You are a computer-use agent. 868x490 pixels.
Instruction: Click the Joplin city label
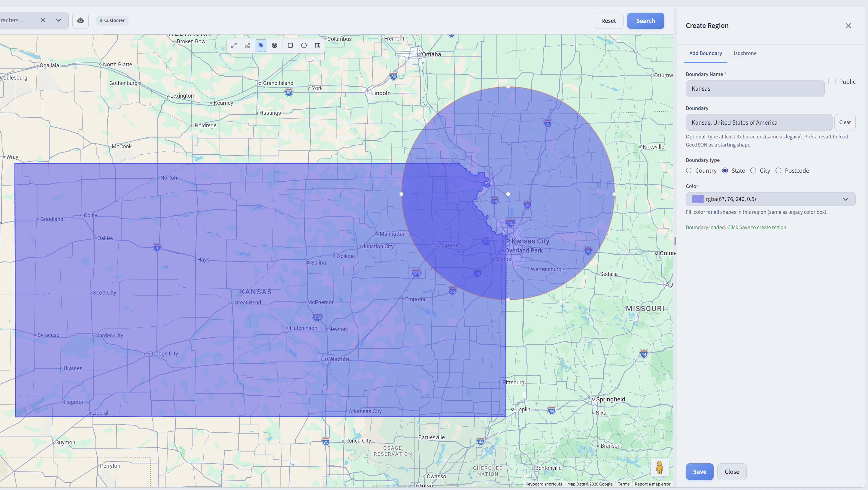pyautogui.click(x=523, y=410)
